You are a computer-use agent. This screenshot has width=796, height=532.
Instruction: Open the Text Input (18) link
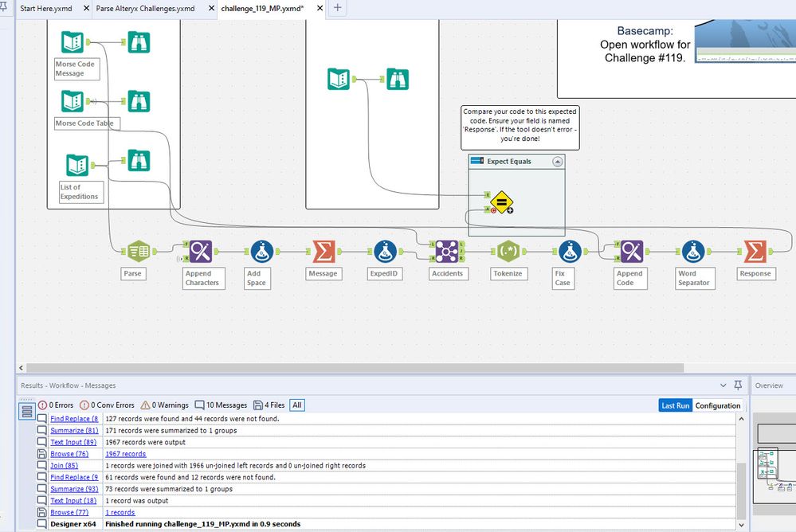[x=73, y=500]
